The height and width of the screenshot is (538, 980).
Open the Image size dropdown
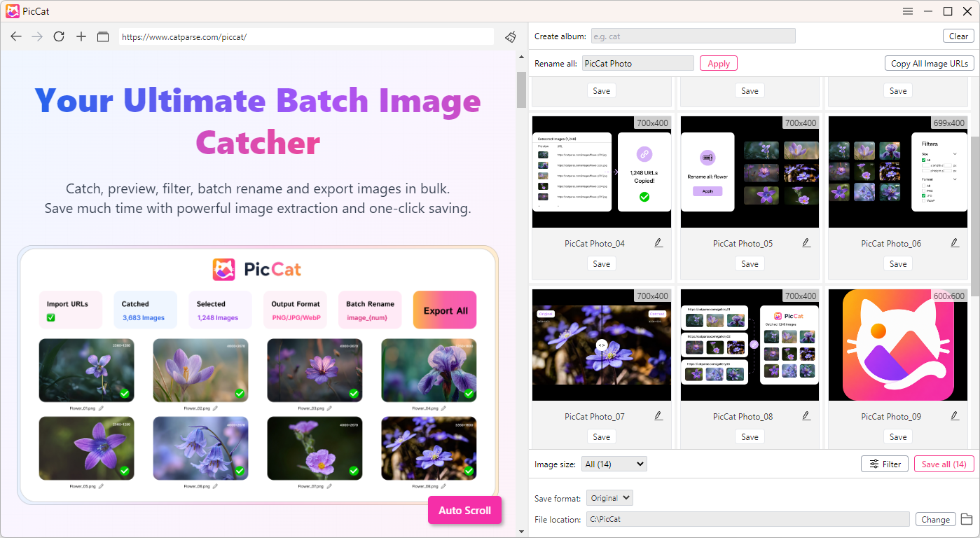[x=614, y=464]
